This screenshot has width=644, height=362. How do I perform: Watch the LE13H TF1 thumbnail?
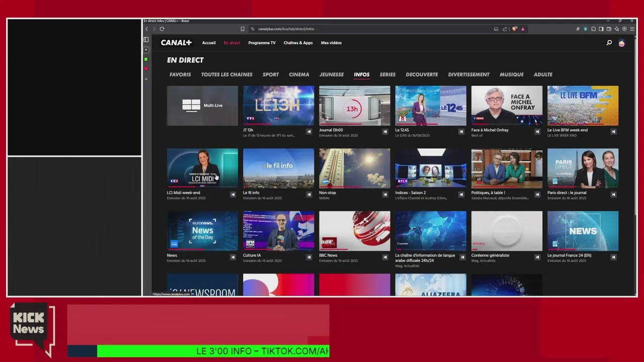[278, 106]
